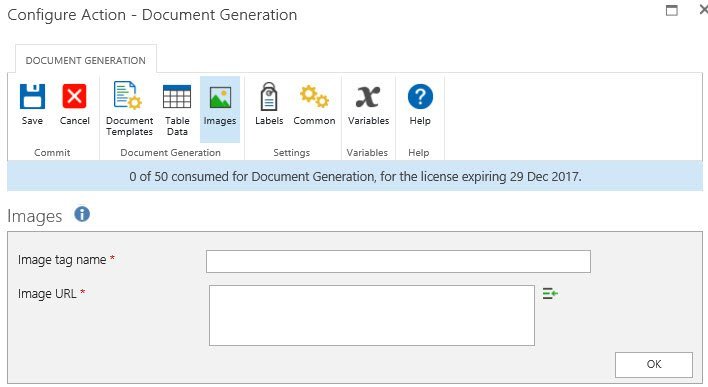This screenshot has height=387, width=708.
Task: Open Document Templates section
Action: (130, 109)
